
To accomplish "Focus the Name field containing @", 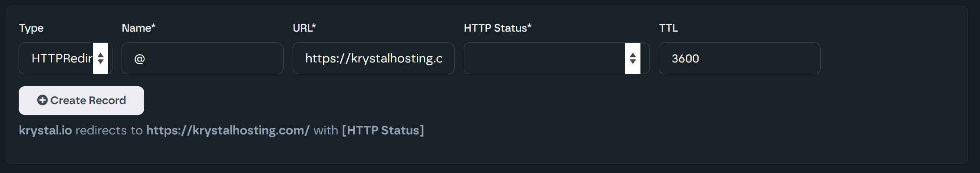I will [x=202, y=58].
